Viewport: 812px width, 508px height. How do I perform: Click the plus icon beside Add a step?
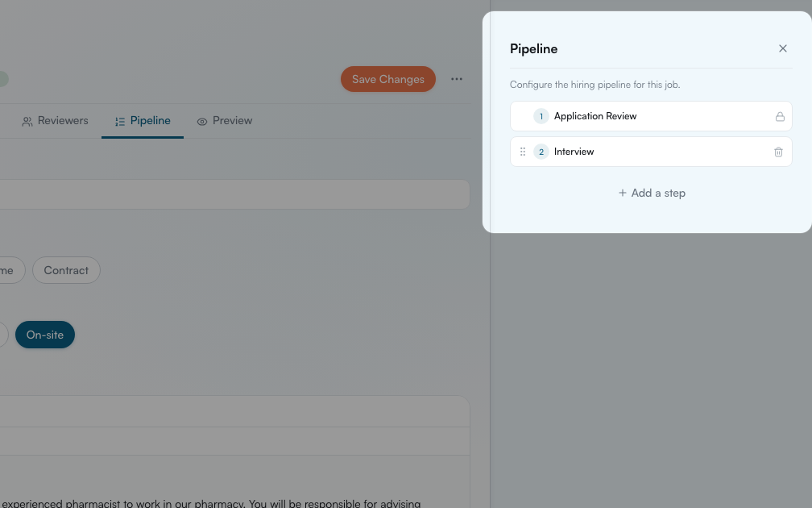click(x=623, y=193)
